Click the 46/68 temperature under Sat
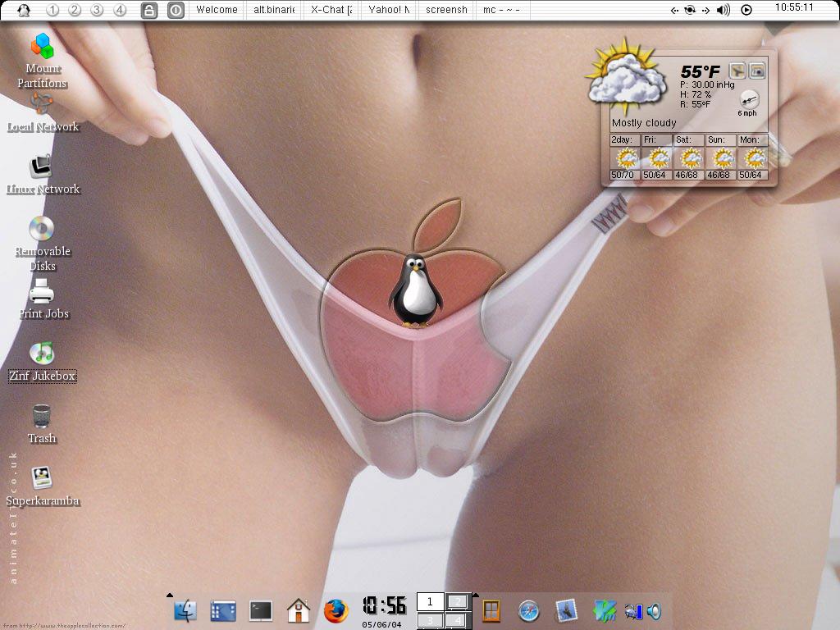The width and height of the screenshot is (840, 630). tap(687, 175)
